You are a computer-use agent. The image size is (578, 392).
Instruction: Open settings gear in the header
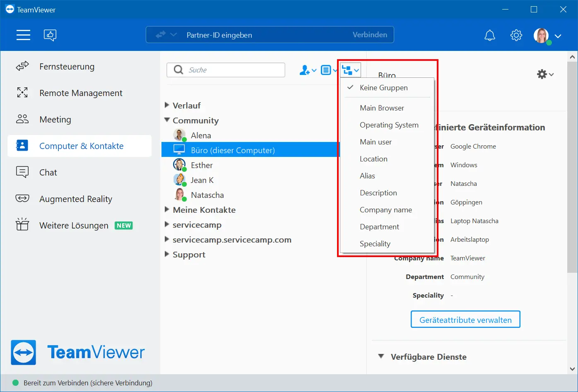coord(516,35)
